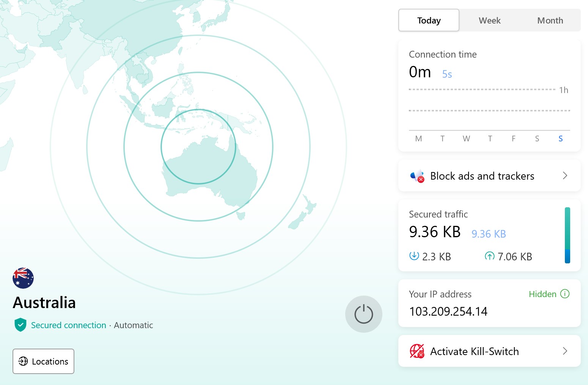Switch to the Week tab
The height and width of the screenshot is (385, 588).
click(x=489, y=20)
